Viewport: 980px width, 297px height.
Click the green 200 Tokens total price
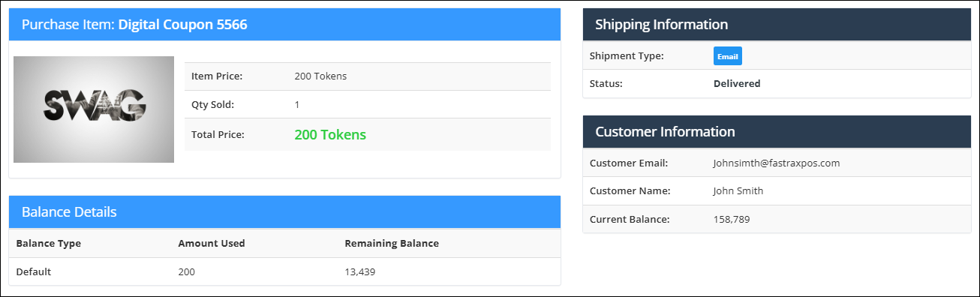point(330,135)
